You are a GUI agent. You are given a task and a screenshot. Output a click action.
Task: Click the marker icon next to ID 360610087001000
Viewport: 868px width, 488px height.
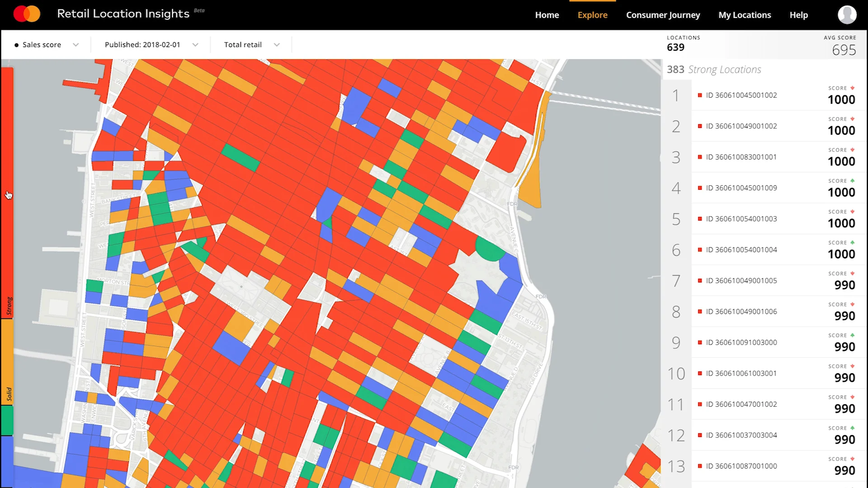click(x=699, y=466)
